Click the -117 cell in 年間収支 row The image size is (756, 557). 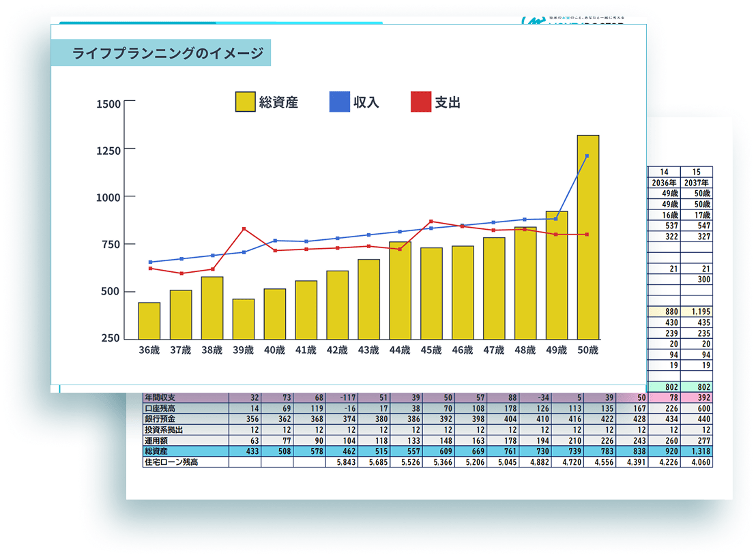[x=342, y=398]
